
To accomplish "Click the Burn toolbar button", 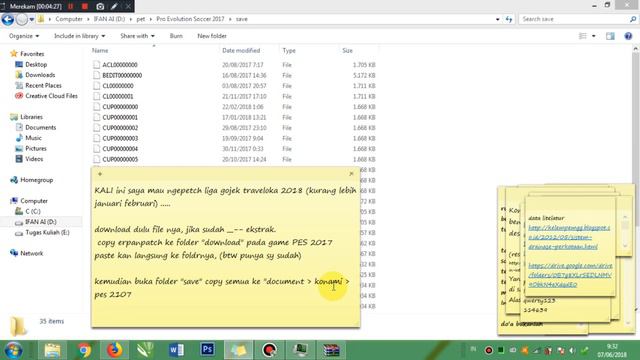I will click(x=176, y=36).
